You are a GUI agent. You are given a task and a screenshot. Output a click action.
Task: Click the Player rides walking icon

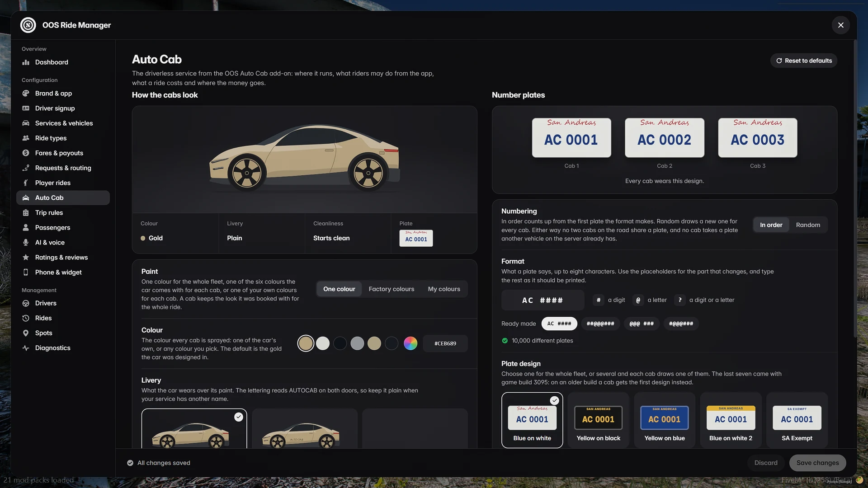[x=26, y=183]
